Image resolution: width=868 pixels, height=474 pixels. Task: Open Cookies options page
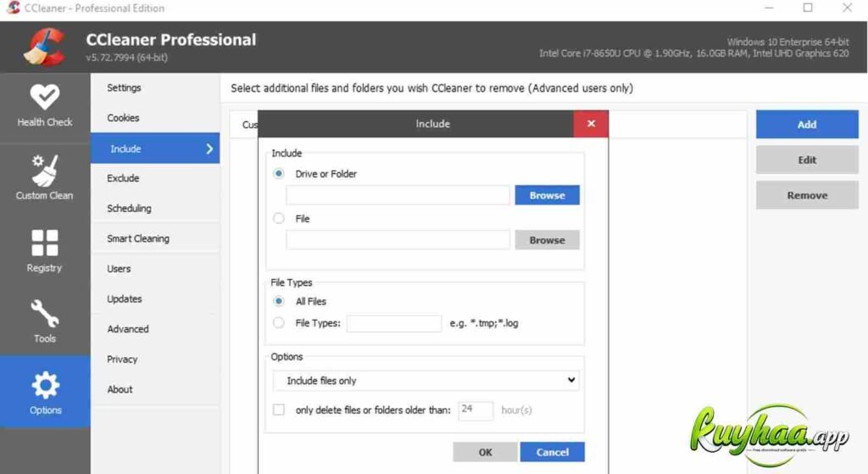123,118
